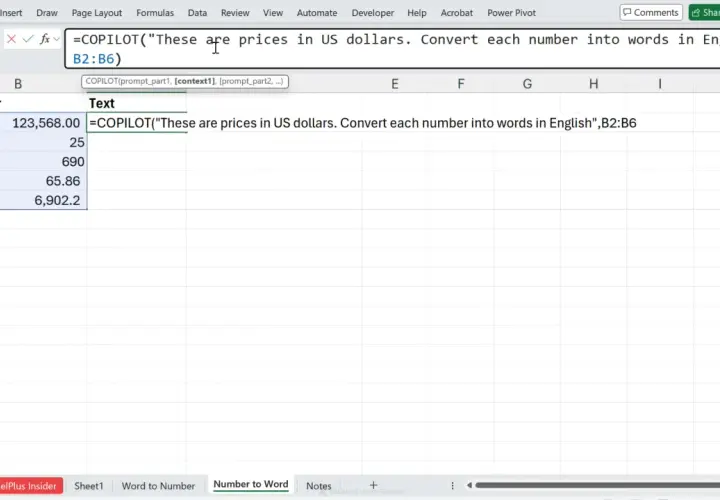The image size is (720, 500).
Task: Place cursor in the formula bar text
Action: pos(393,49)
